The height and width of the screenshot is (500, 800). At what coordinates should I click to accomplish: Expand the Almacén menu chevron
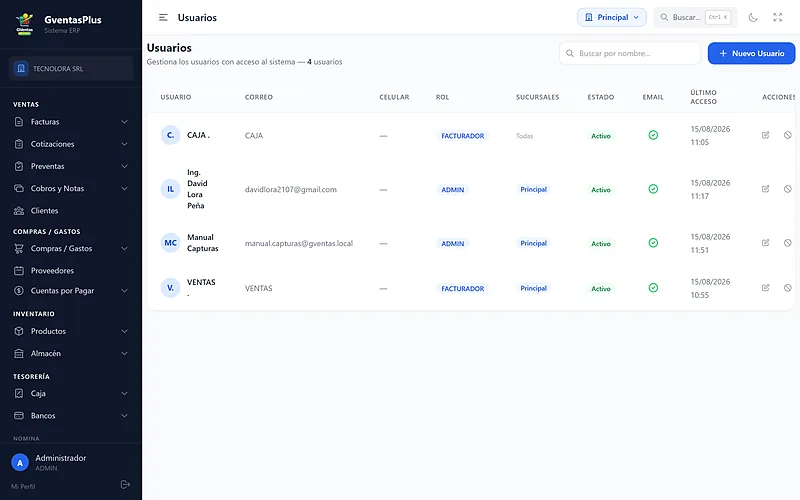pos(124,353)
